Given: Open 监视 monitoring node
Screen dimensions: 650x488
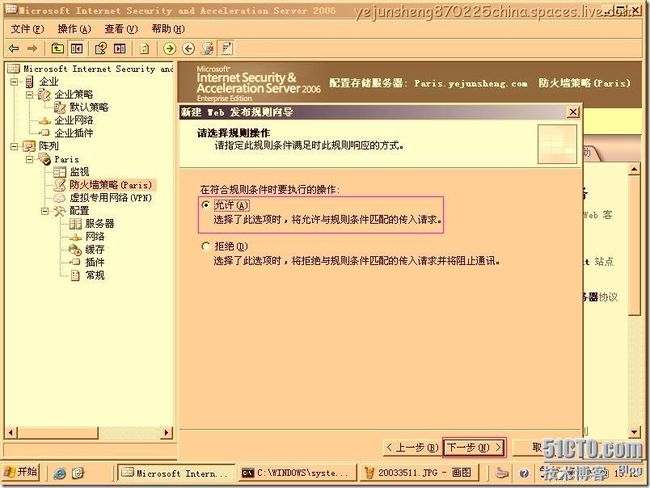Looking at the screenshot, I should (79, 172).
